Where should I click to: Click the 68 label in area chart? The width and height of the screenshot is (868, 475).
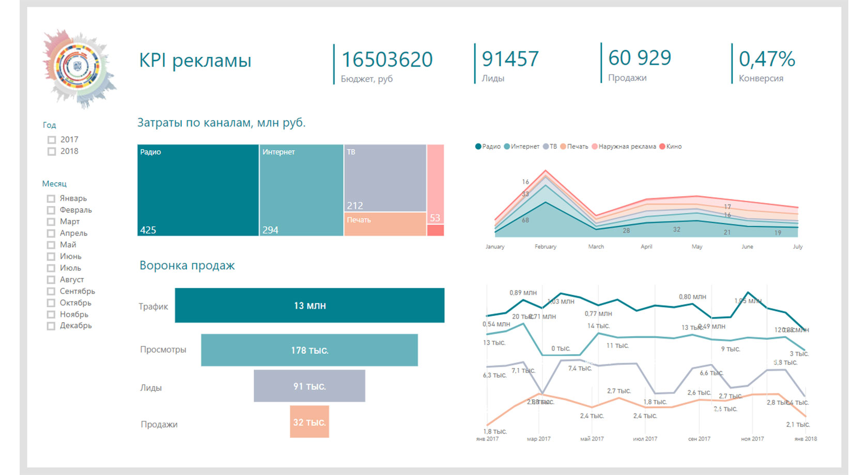(x=525, y=220)
